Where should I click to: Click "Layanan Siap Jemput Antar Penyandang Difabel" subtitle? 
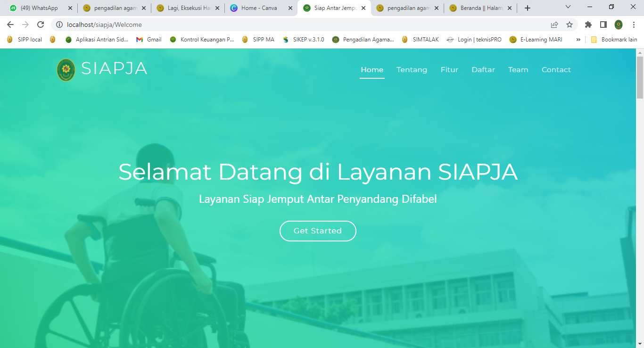tap(318, 199)
